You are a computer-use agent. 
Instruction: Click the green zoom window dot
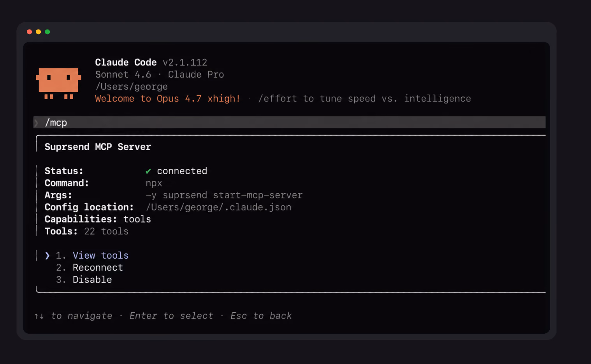47,32
